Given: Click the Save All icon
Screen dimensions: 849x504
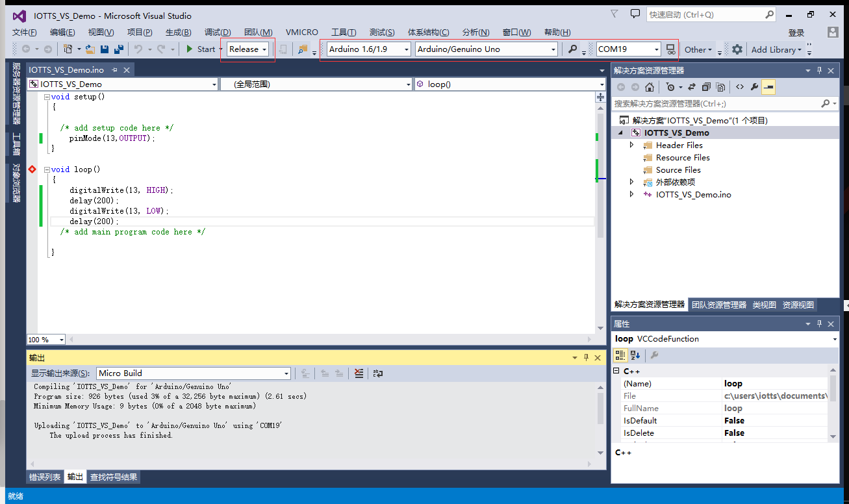Looking at the screenshot, I should click(119, 49).
